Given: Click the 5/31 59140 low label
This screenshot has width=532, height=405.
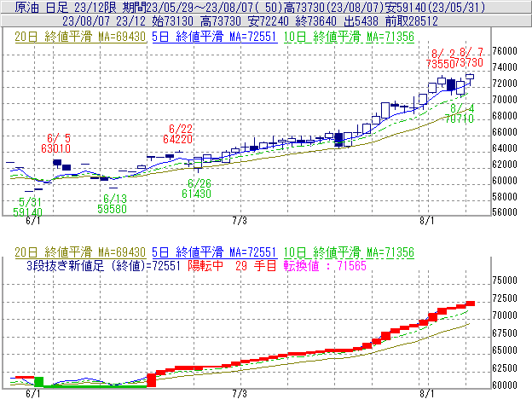Looking at the screenshot, I should tap(28, 207).
